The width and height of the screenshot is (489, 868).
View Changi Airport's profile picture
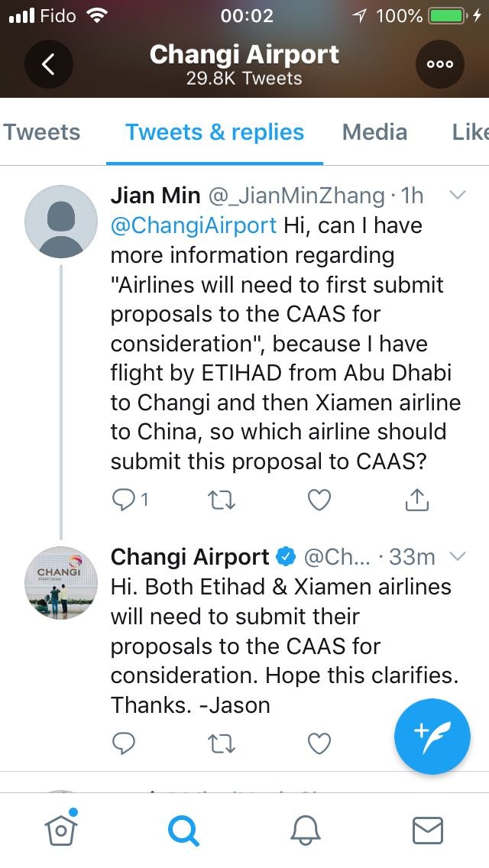click(63, 583)
